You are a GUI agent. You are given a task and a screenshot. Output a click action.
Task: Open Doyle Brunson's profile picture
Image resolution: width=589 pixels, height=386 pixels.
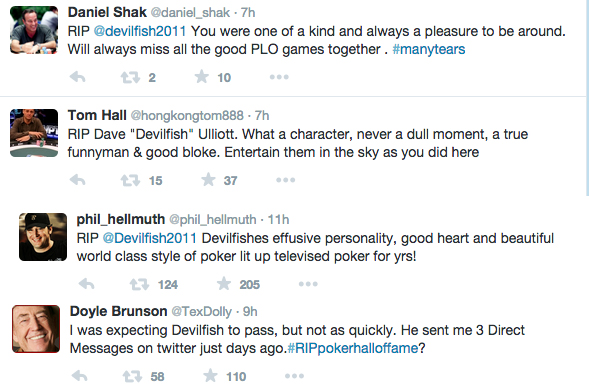click(x=36, y=329)
